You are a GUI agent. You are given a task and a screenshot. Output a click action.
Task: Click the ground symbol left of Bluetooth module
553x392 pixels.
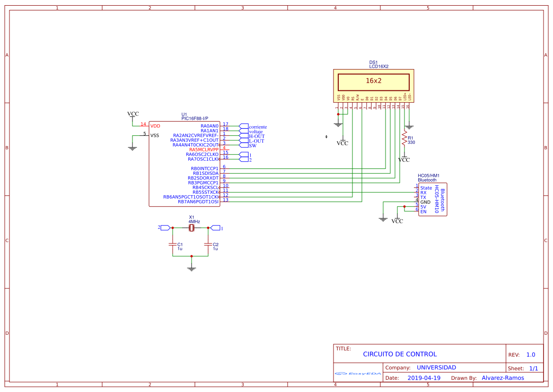click(x=383, y=219)
